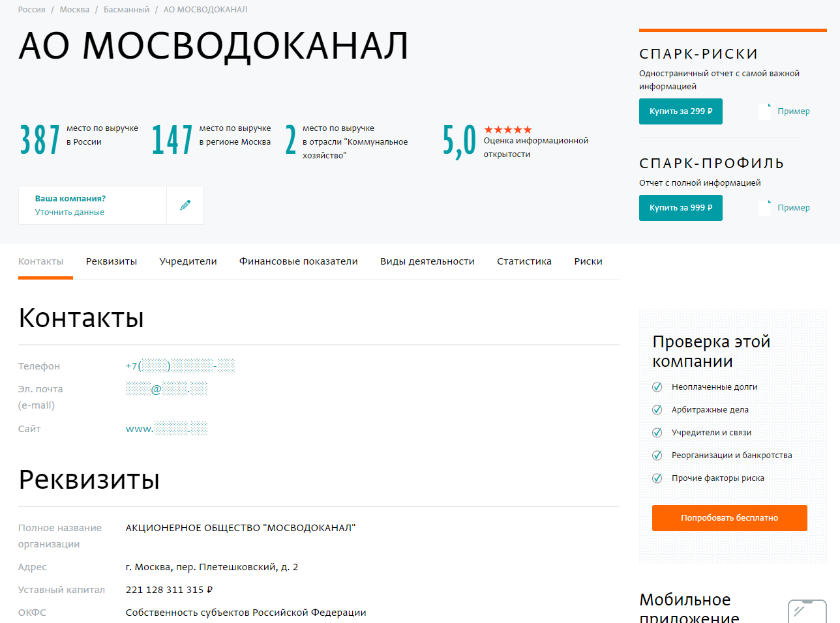The height and width of the screenshot is (623, 840).
Task: Open Москва breadcrumb link
Action: point(74,10)
